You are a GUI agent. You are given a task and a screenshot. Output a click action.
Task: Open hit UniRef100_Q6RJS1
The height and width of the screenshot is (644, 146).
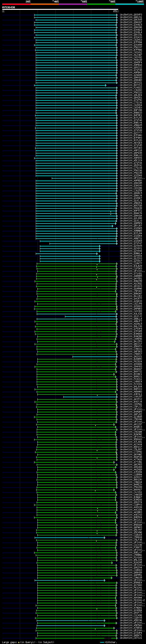(131, 17)
